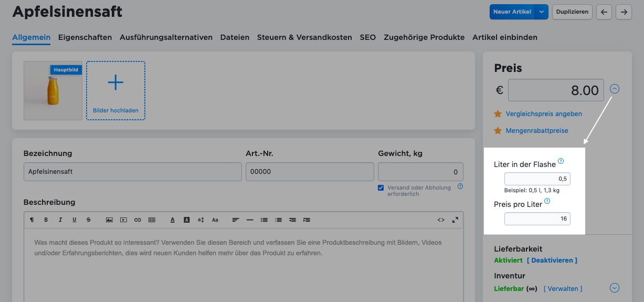Insert a link in the description
The image size is (644, 302).
(x=138, y=220)
